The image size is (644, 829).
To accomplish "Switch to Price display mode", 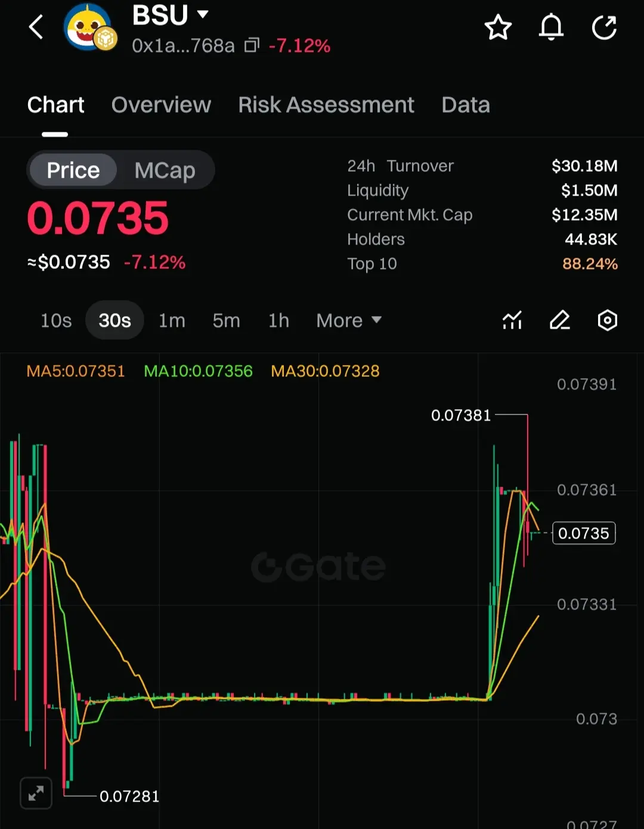I will (x=73, y=170).
